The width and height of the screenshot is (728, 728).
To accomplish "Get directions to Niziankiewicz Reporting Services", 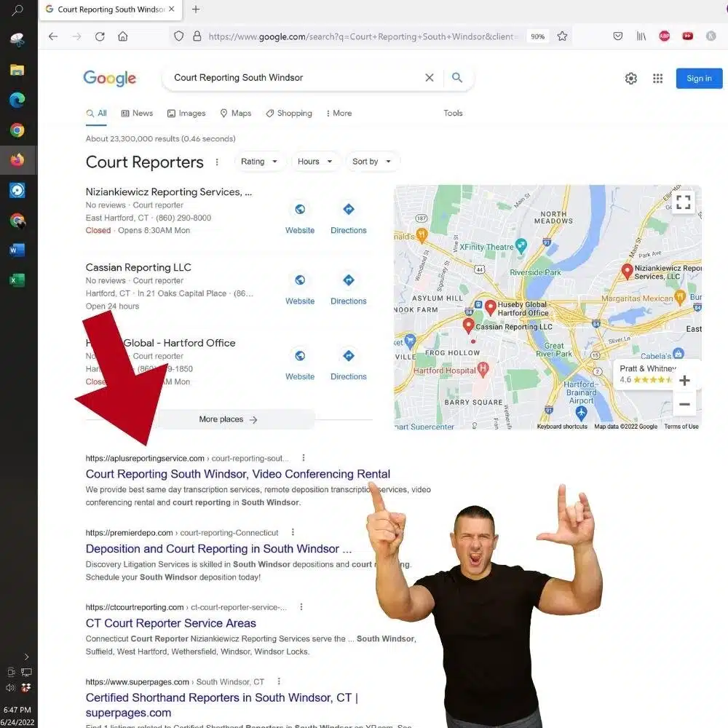I will click(x=349, y=210).
